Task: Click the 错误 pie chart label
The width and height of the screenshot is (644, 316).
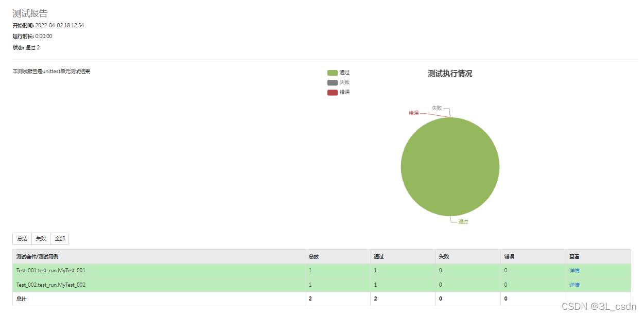Action: tap(414, 113)
